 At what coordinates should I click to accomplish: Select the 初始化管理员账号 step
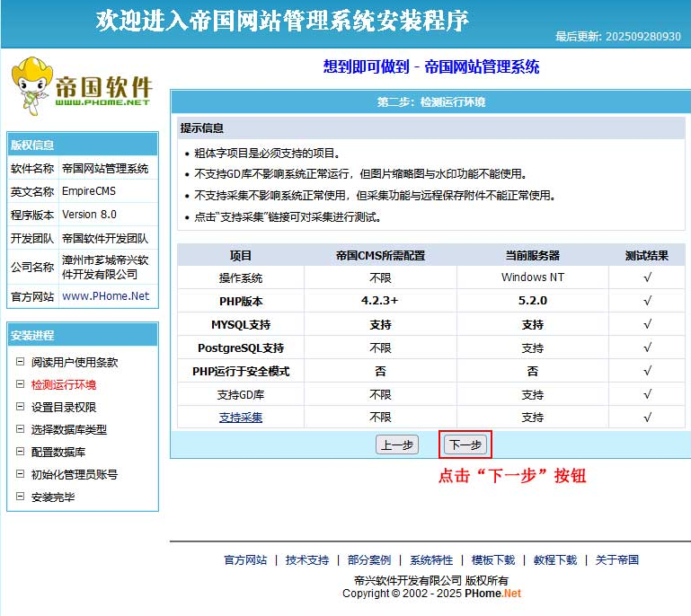(x=74, y=474)
